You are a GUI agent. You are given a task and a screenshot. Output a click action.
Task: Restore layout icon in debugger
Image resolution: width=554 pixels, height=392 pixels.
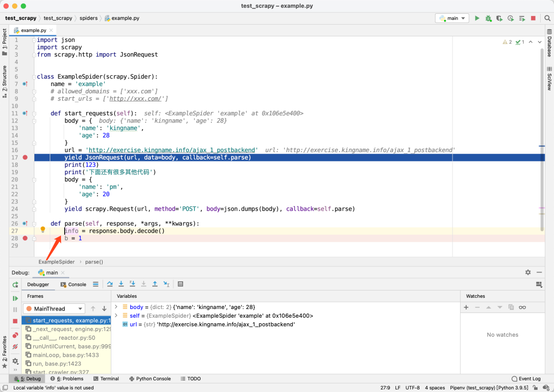click(539, 284)
